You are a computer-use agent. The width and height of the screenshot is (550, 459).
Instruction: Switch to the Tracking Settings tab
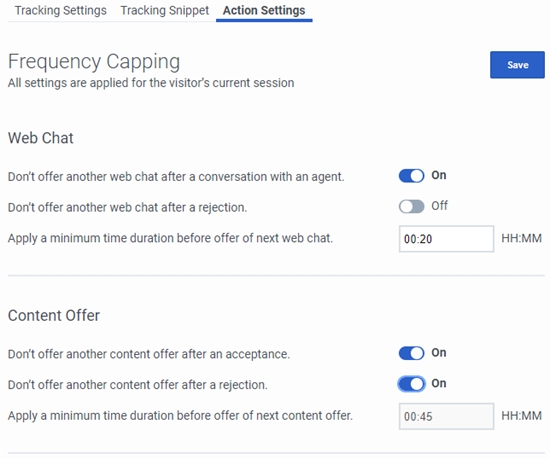[60, 11]
